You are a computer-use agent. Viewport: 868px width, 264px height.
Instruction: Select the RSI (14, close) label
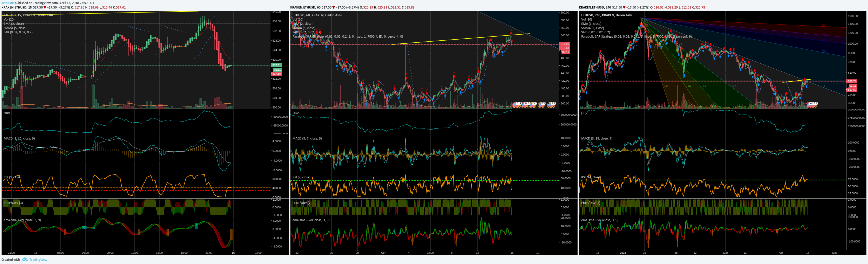[591, 177]
